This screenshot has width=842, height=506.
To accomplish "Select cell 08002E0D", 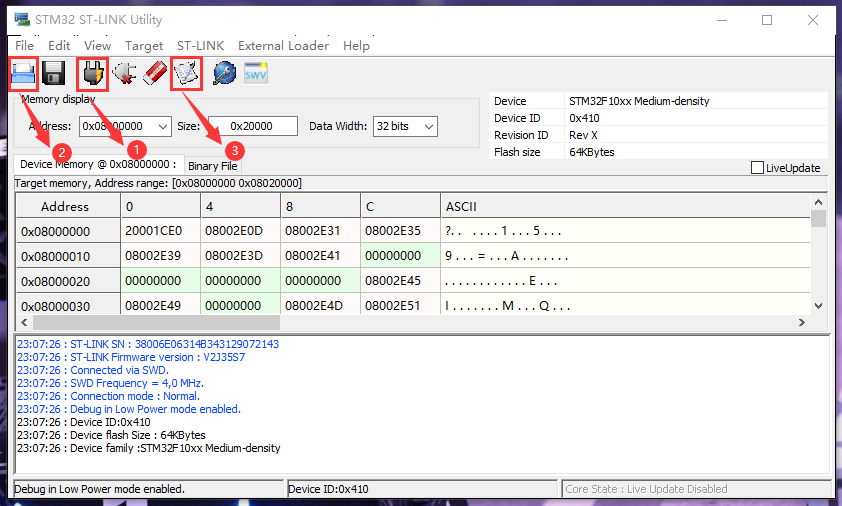I will pyautogui.click(x=241, y=231).
